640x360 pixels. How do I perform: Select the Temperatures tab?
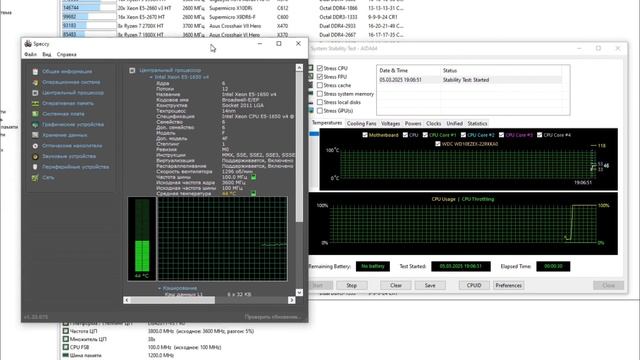[327, 123]
